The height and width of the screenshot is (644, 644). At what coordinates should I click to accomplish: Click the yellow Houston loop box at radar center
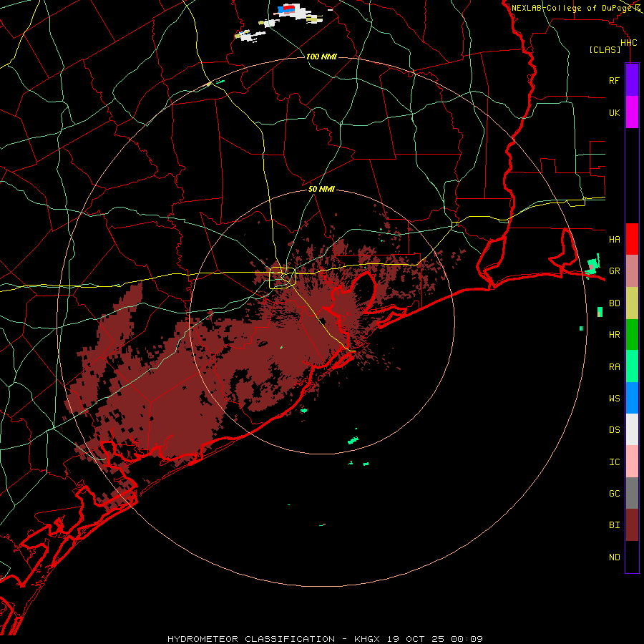[x=283, y=278]
